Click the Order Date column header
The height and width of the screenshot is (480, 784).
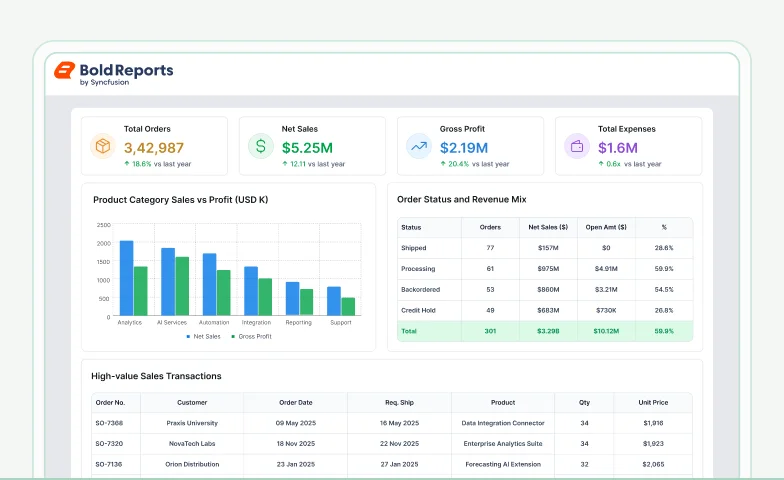tap(296, 402)
